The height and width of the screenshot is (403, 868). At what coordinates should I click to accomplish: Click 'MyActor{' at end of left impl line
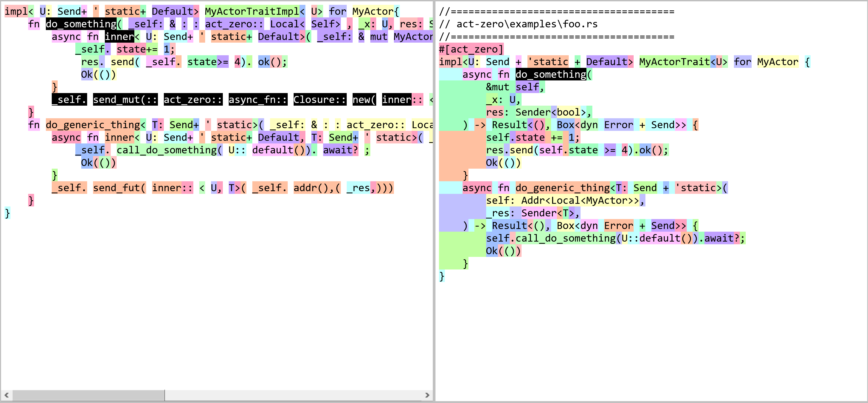376,12
